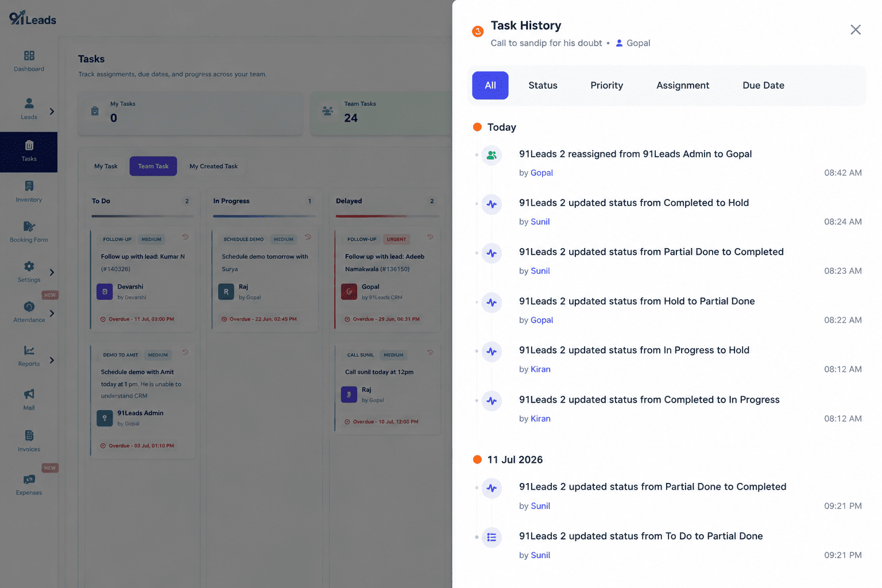
Task: Open Expenses in sidebar
Action: pyautogui.click(x=29, y=485)
